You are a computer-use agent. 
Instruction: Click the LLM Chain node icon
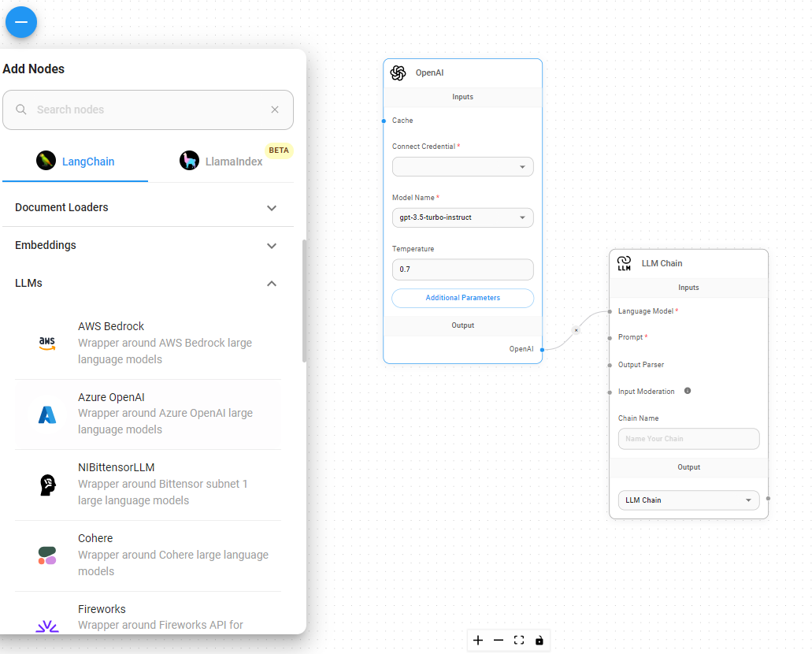[624, 263]
